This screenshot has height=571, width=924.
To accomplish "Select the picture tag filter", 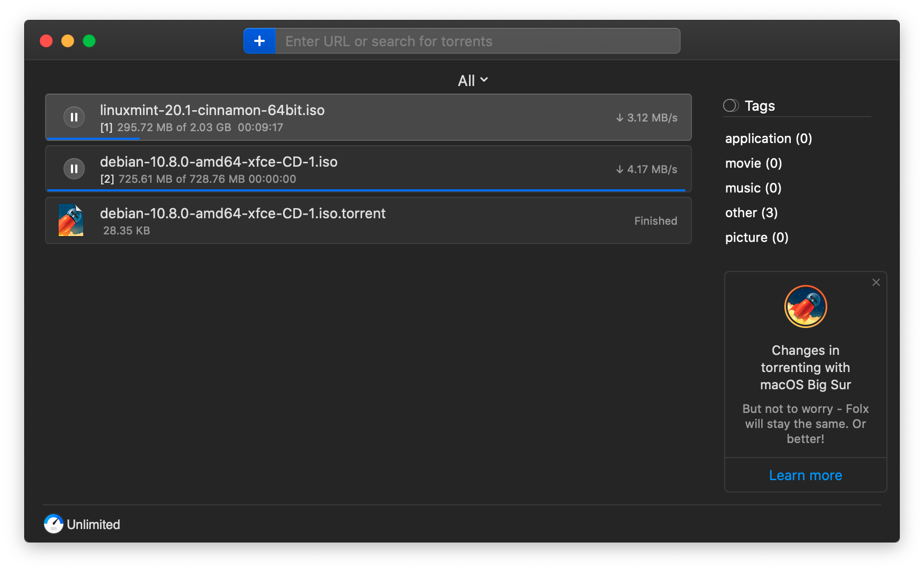I will (x=756, y=238).
